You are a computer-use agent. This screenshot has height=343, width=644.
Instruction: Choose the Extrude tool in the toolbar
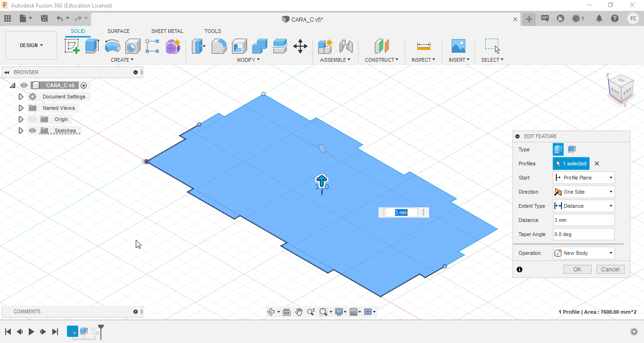[92, 46]
